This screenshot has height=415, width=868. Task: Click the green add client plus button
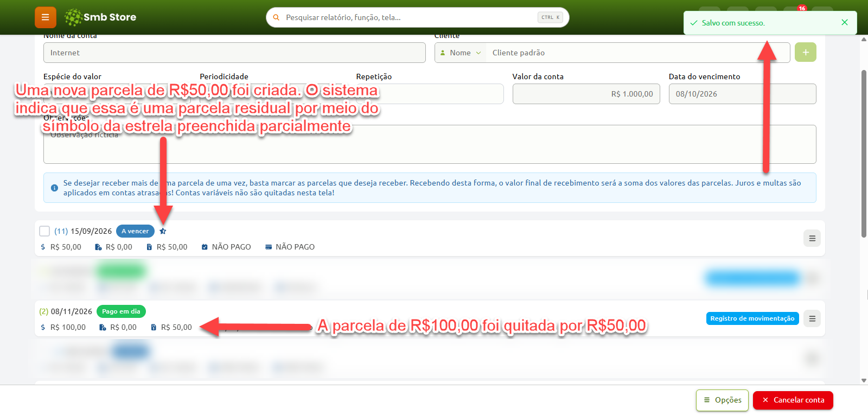click(806, 52)
